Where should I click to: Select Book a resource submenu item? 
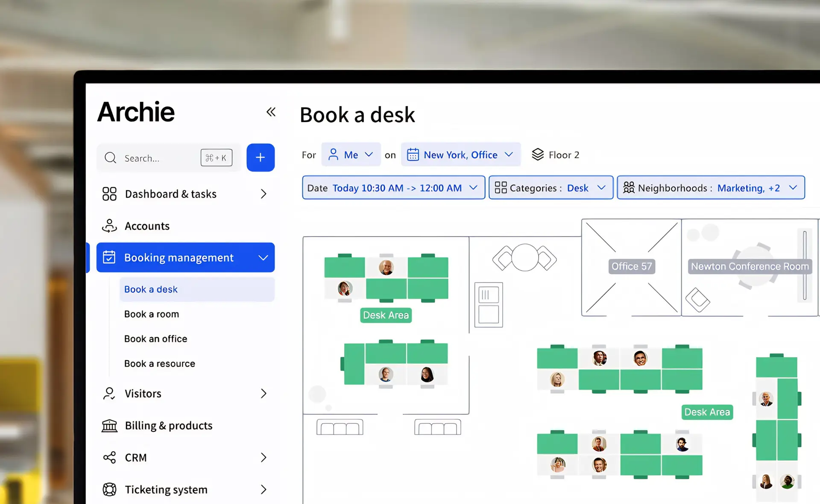pos(160,364)
